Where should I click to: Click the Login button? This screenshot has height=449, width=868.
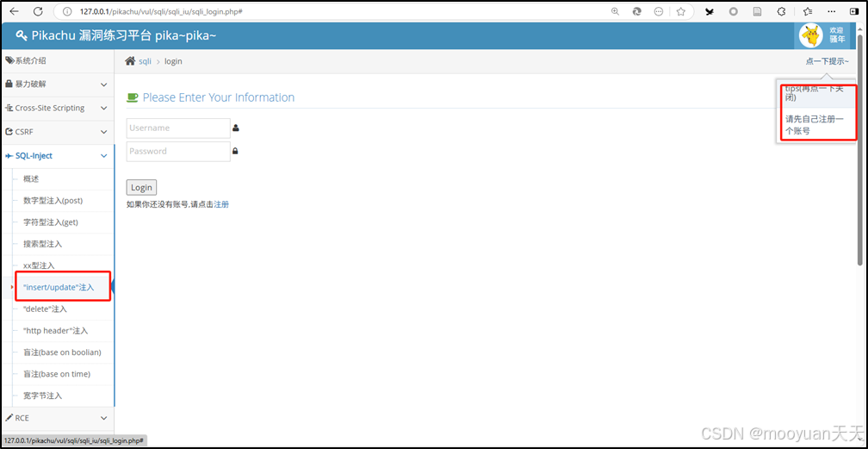(x=142, y=187)
